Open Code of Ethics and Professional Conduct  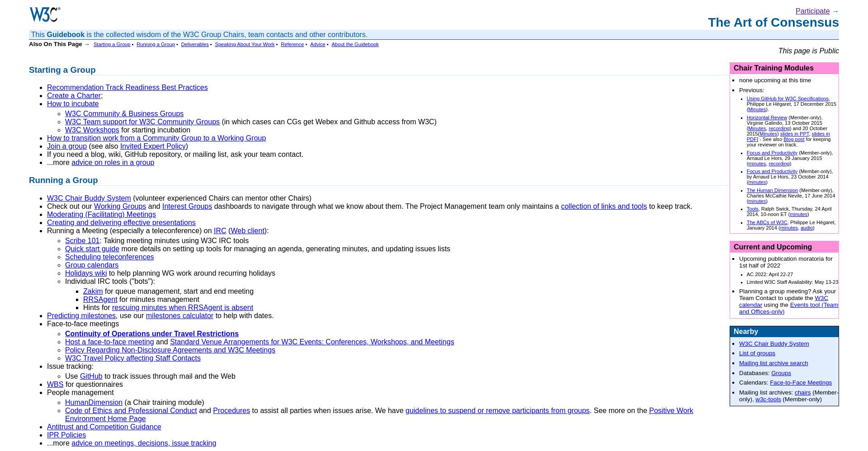pos(131,411)
